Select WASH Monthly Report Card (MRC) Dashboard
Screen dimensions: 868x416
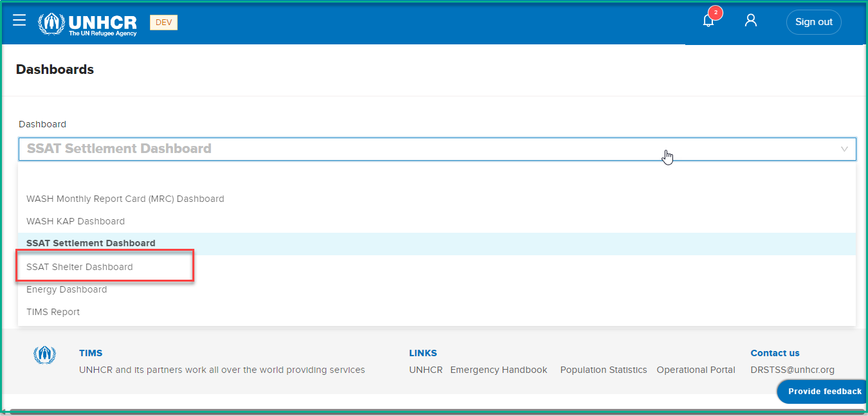[x=437, y=199]
